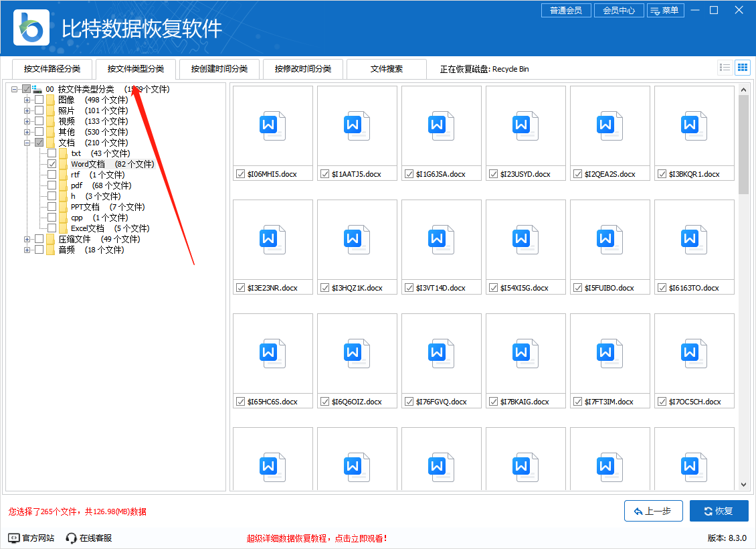
Task: Expand the 其他 tree node
Action: coord(27,132)
